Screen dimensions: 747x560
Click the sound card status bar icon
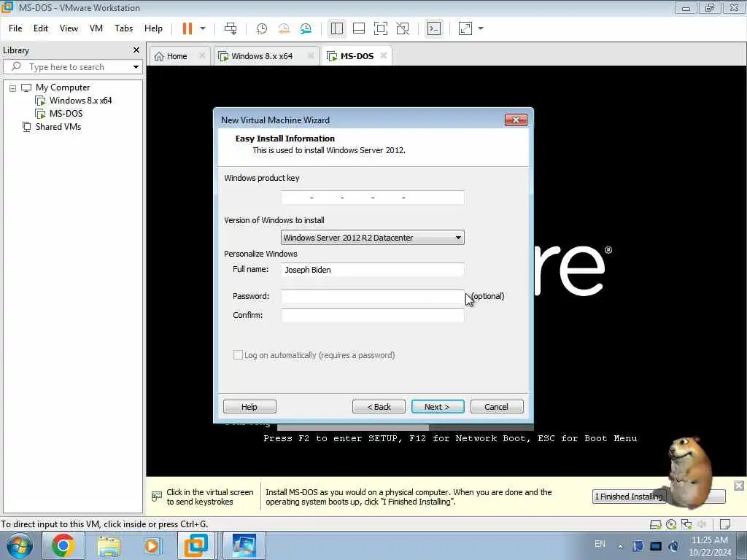tap(702, 524)
